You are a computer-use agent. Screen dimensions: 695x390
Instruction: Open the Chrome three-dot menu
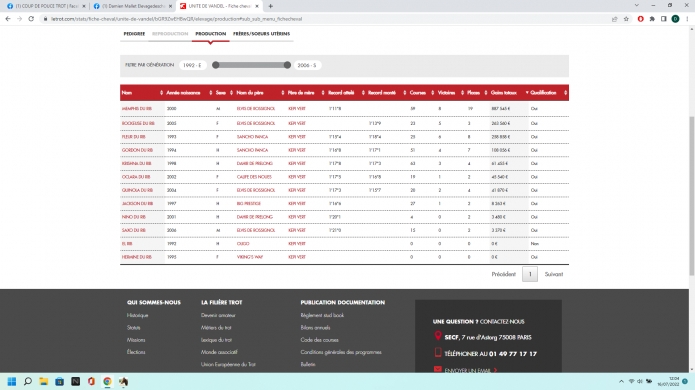(x=687, y=19)
